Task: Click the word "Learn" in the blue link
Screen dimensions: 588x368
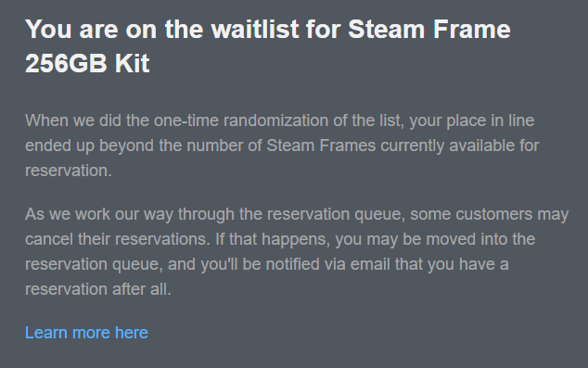Action: pyautogui.click(x=46, y=333)
